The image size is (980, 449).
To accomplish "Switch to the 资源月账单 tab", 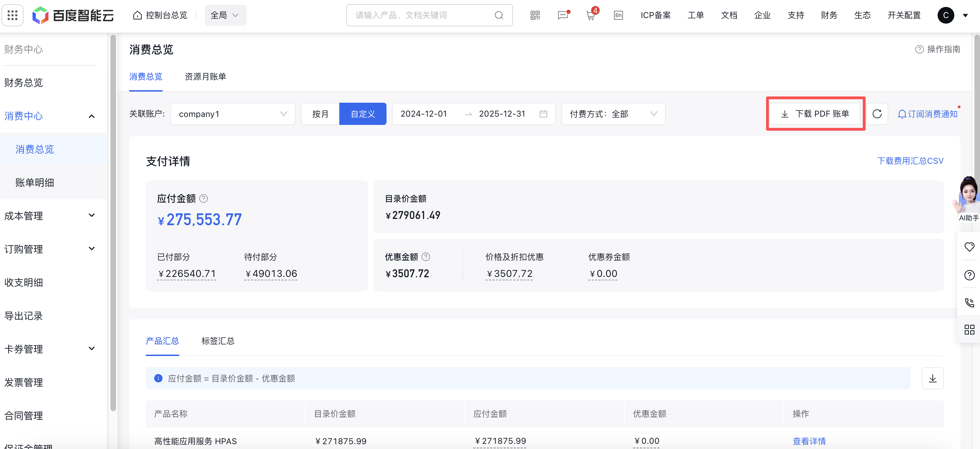I will tap(205, 76).
